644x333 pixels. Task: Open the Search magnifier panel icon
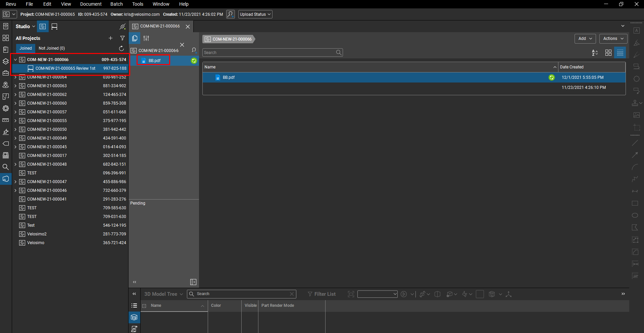point(6,167)
